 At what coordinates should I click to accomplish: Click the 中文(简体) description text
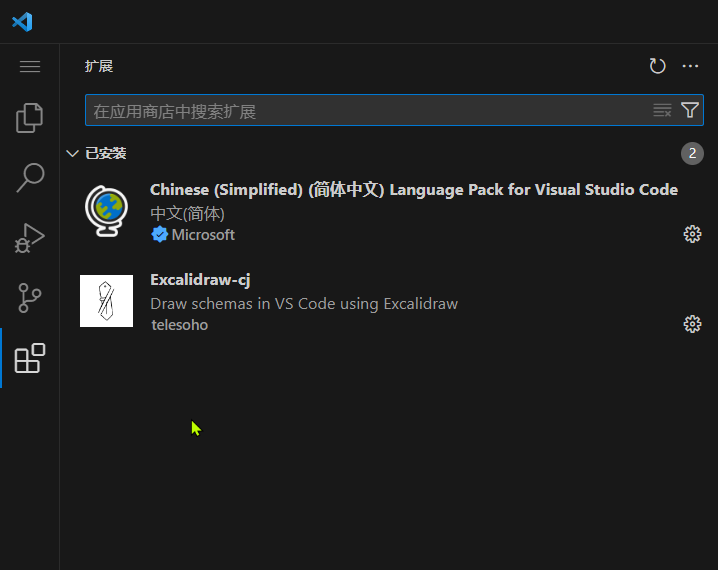187,213
